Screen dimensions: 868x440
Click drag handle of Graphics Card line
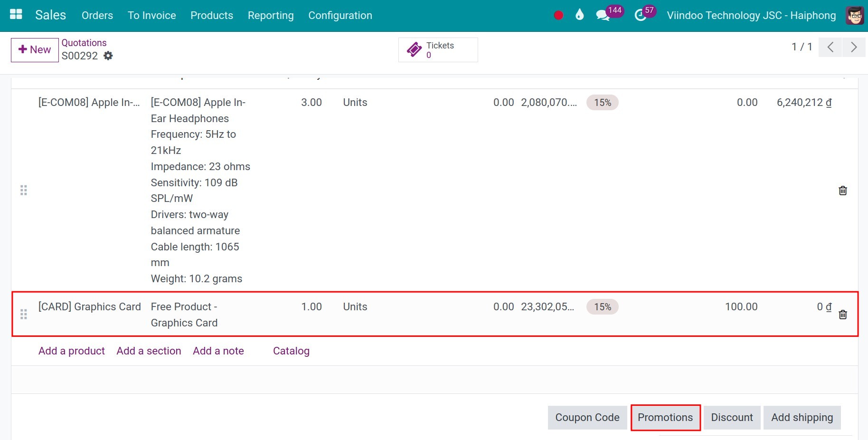24,315
